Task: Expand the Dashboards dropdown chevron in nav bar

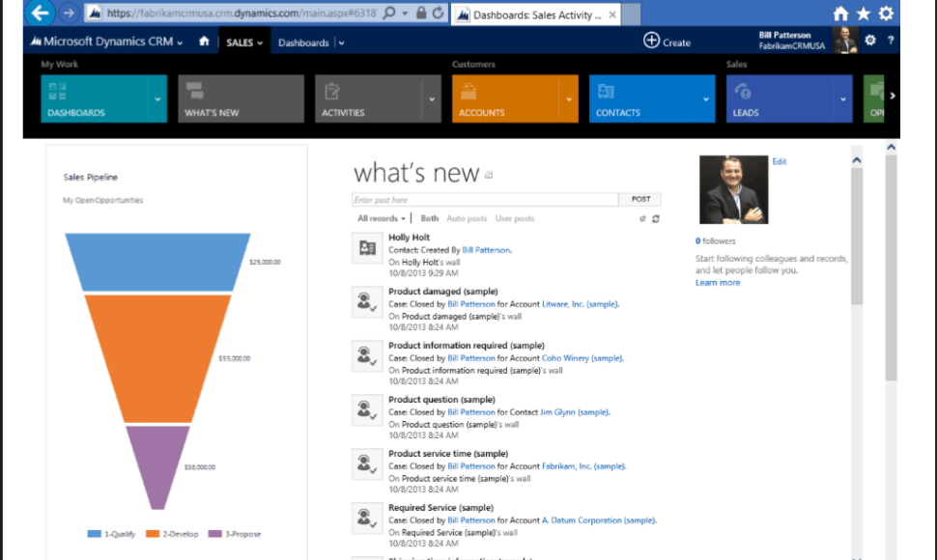Action: 341,43
